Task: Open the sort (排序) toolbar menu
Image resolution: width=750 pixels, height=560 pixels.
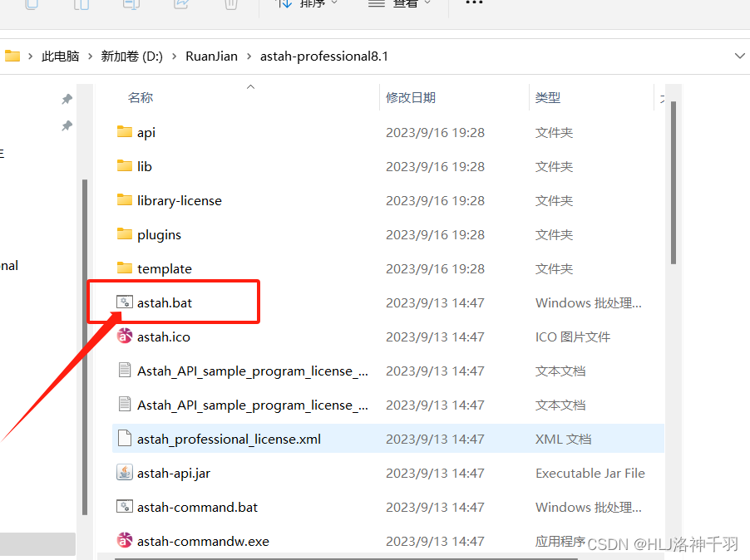Action: [307, 4]
